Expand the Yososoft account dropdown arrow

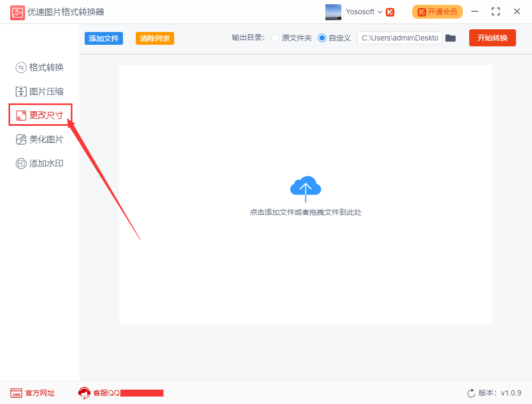(x=380, y=12)
